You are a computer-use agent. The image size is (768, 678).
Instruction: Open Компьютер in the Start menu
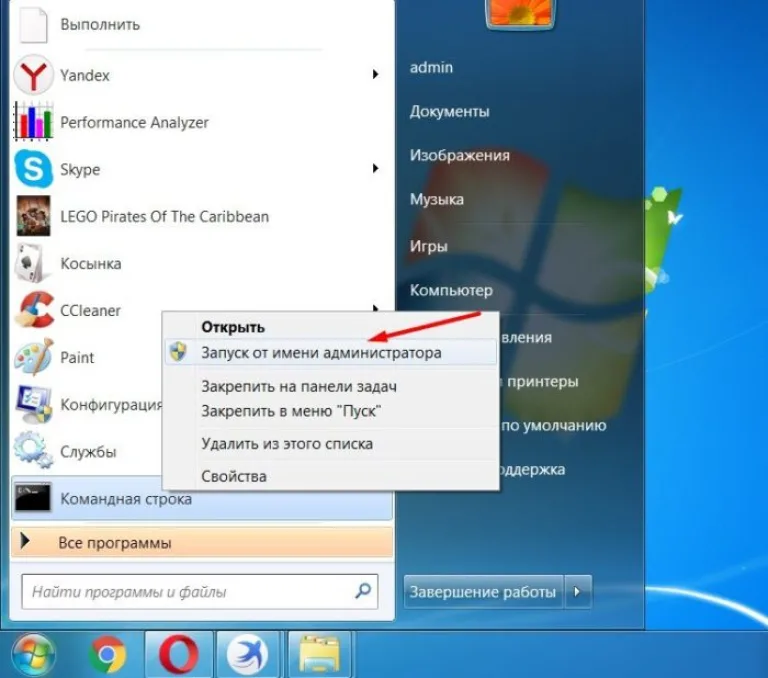pyautogui.click(x=451, y=291)
